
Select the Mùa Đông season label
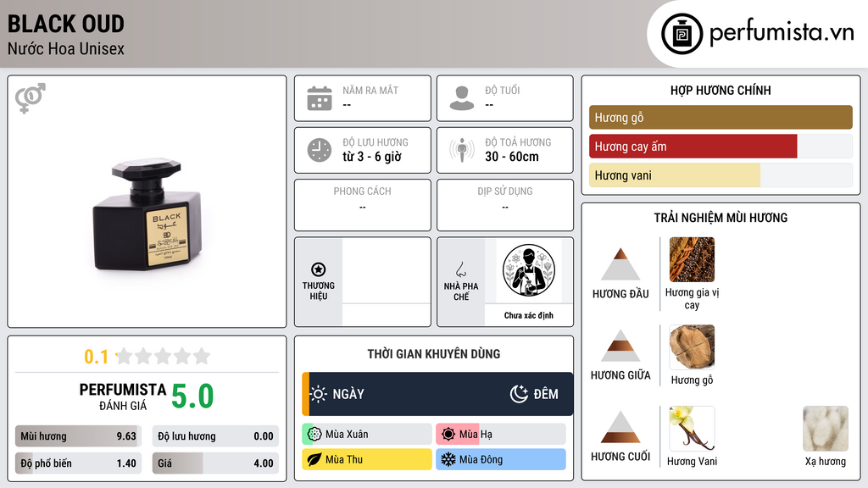tap(481, 459)
